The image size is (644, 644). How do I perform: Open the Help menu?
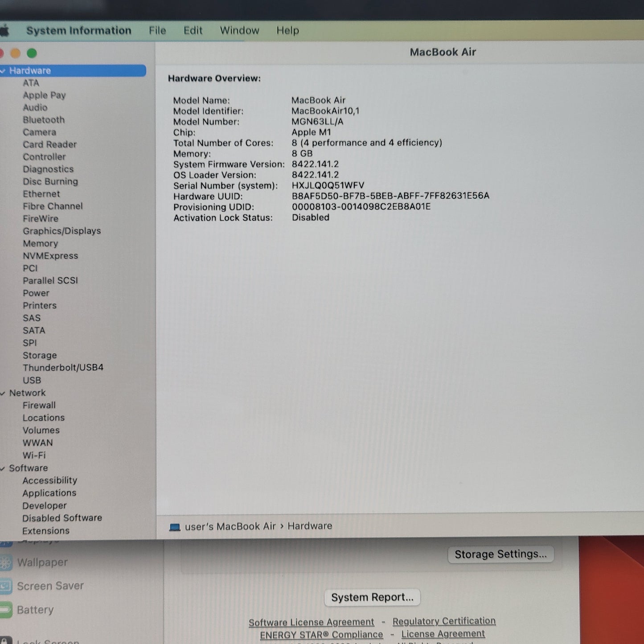pos(287,31)
